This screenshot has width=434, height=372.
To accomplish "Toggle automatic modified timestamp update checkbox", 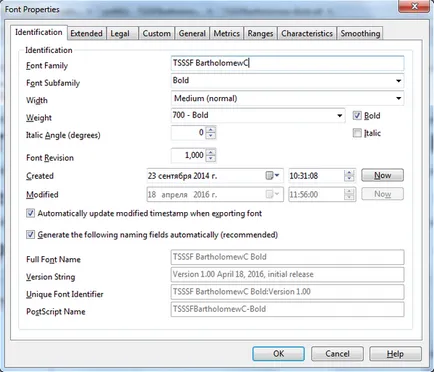I will (x=30, y=213).
